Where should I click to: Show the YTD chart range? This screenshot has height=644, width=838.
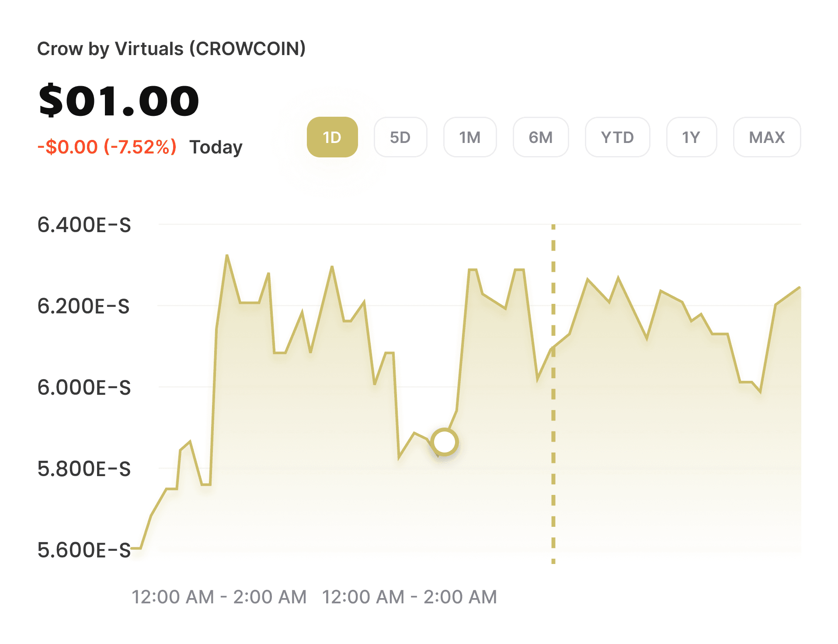tap(617, 137)
